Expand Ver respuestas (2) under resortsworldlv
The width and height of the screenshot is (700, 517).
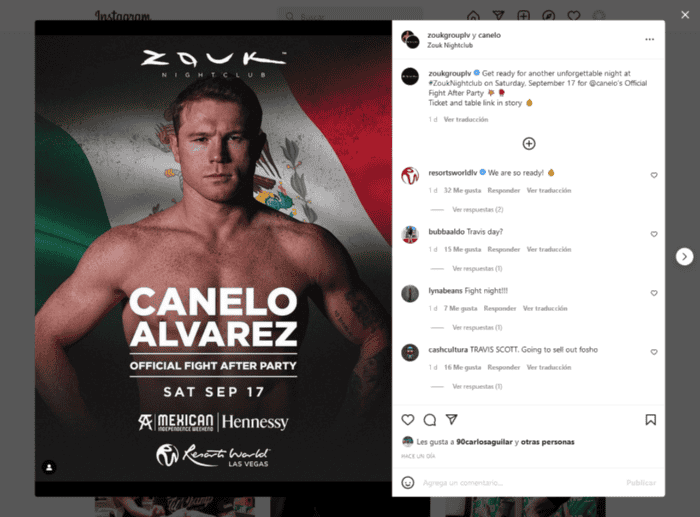point(478,209)
